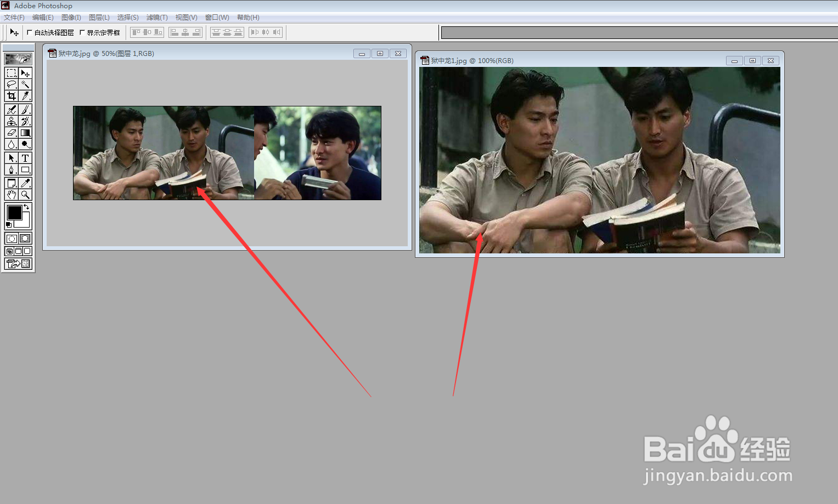838x504 pixels.
Task: Click the Move tool icon in options bar
Action: [x=14, y=32]
